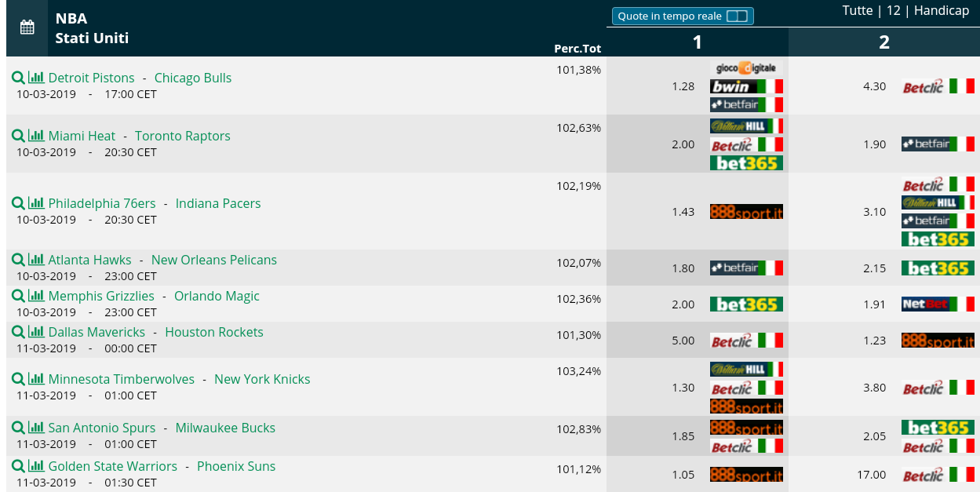Viewport: 980px width, 492px height.
Task: Open New Orleans Pelicans team link
Action: [214, 260]
